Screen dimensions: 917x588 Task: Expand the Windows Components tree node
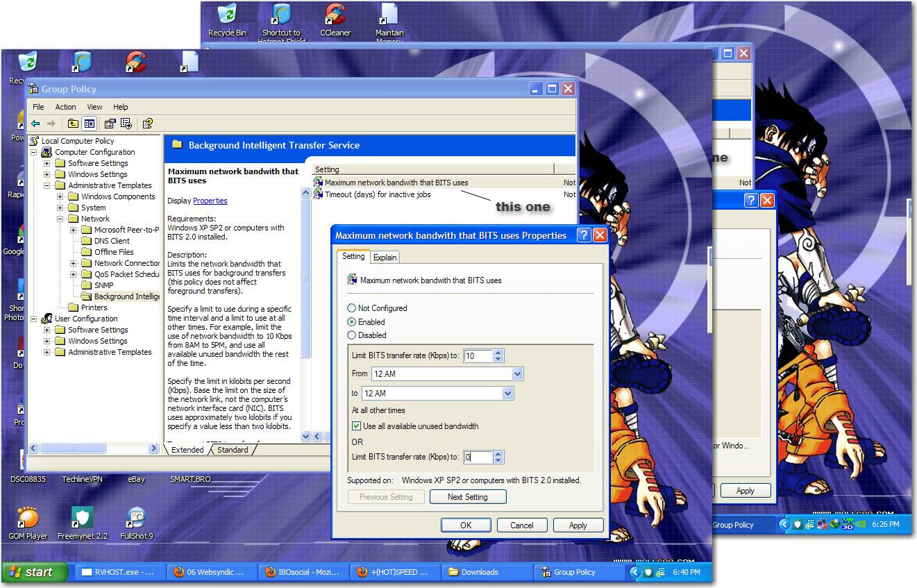(x=60, y=196)
